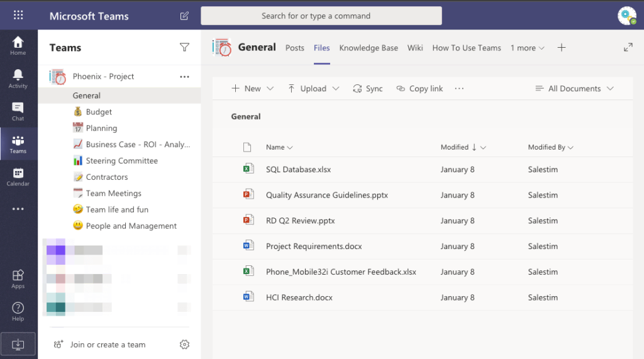Open the Activity bell icon
This screenshot has height=359, width=644.
(18, 79)
